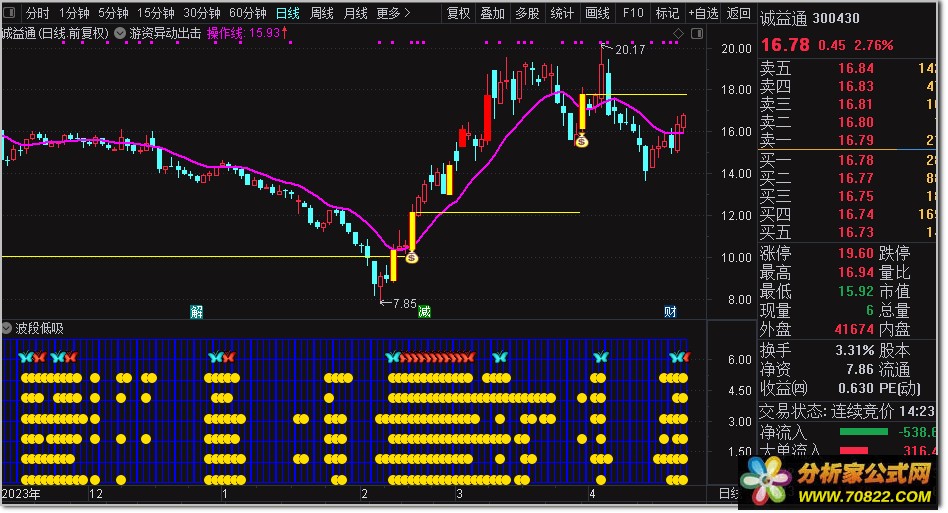The image size is (948, 513).
Task: Select the 卖三 ask price 16.81
Action: [x=855, y=104]
